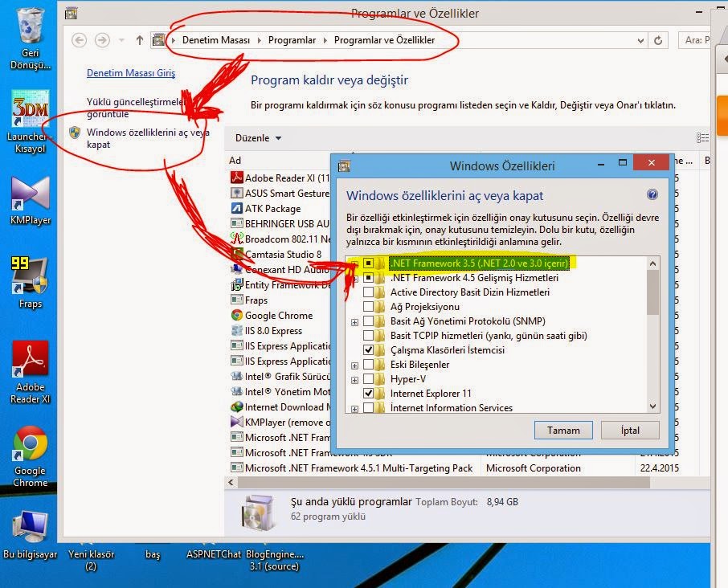728x588 pixels.
Task: Open the recent locations dropdown arrow
Action: coord(121,40)
